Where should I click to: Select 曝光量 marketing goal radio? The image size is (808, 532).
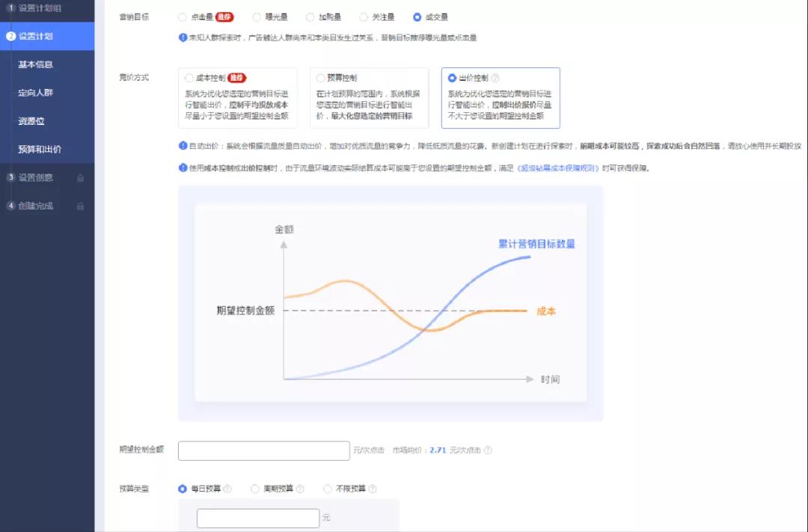257,16
